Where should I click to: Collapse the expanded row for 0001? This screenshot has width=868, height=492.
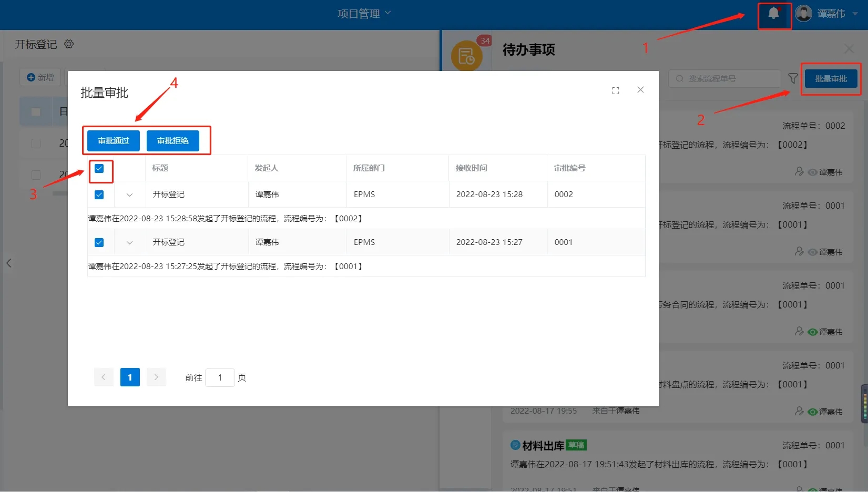(x=130, y=243)
